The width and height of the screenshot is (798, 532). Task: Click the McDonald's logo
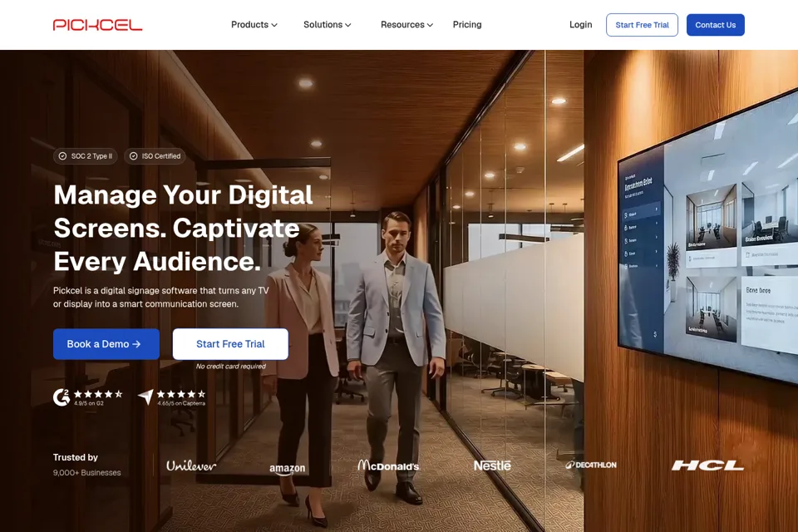[x=388, y=465]
